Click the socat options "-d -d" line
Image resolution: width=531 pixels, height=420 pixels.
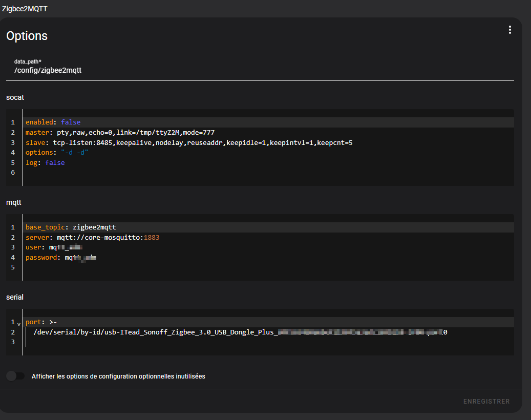coord(269,153)
